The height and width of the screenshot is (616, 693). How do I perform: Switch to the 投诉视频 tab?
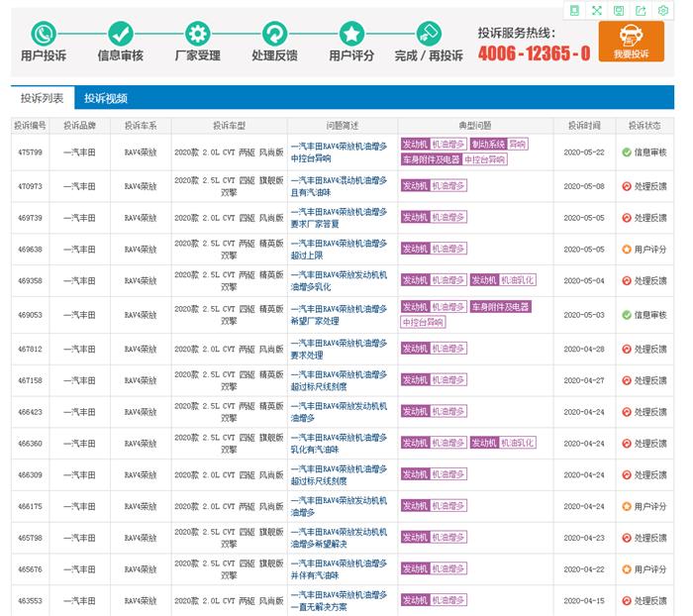point(106,98)
